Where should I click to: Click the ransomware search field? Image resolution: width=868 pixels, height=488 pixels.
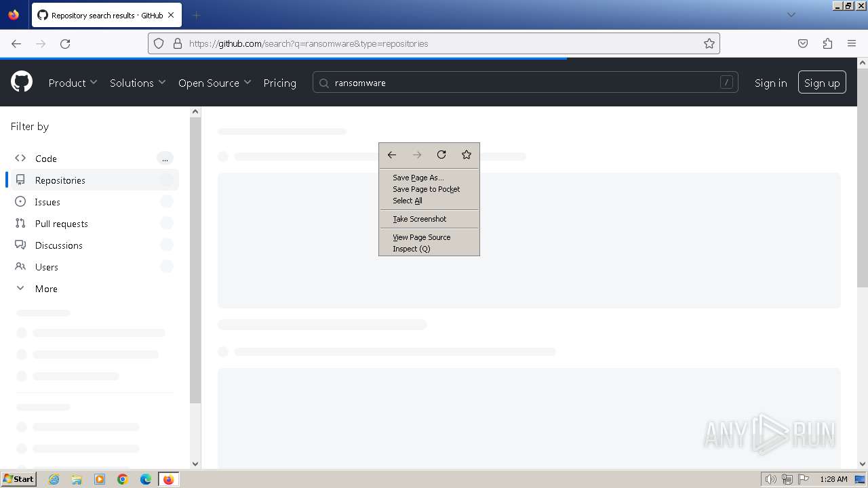tap(525, 83)
